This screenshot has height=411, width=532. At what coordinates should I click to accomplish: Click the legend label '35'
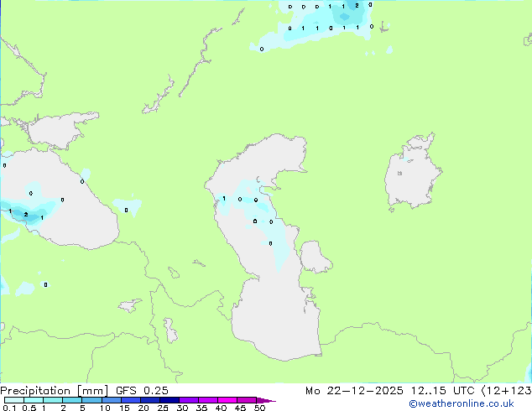[201, 408]
